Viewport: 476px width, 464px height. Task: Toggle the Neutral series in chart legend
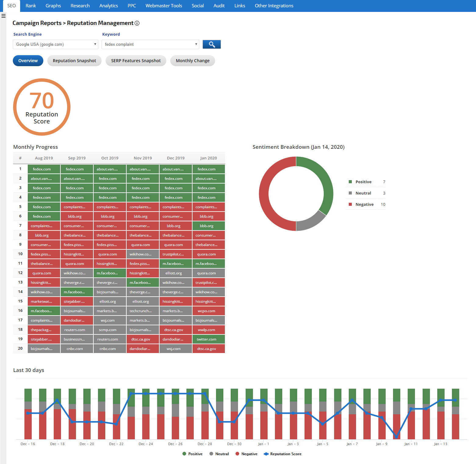point(219,454)
